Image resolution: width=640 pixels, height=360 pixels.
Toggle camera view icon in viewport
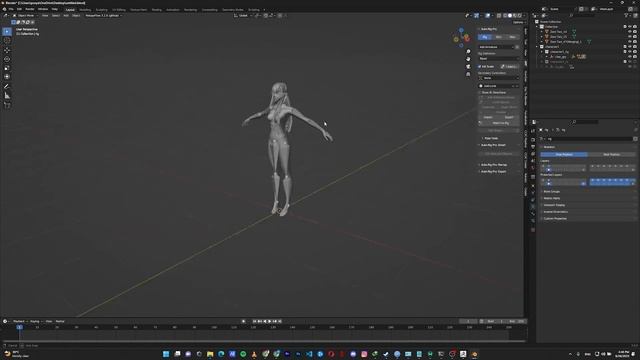pos(468,67)
